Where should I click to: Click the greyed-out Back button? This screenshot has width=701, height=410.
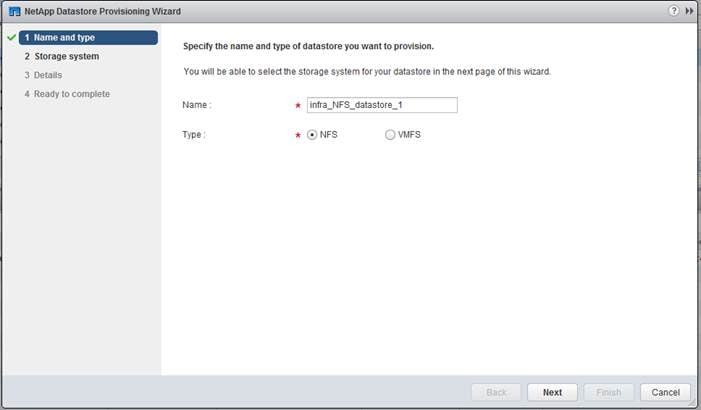tap(496, 392)
